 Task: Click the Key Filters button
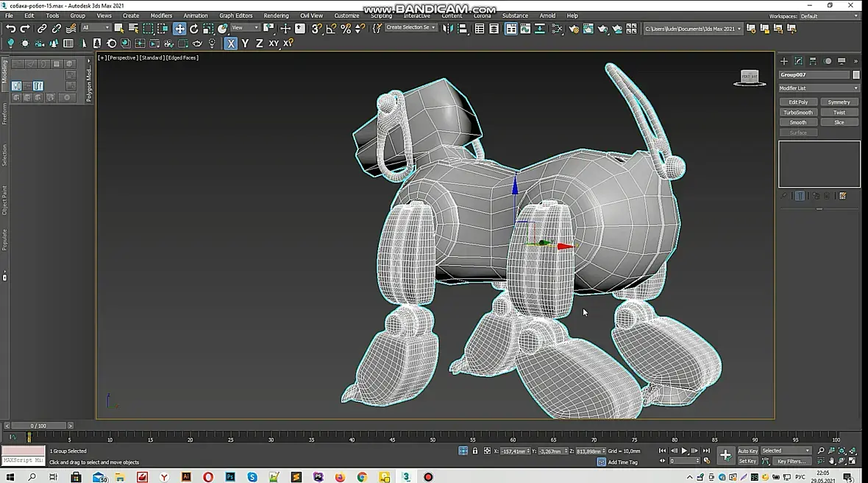pos(791,462)
